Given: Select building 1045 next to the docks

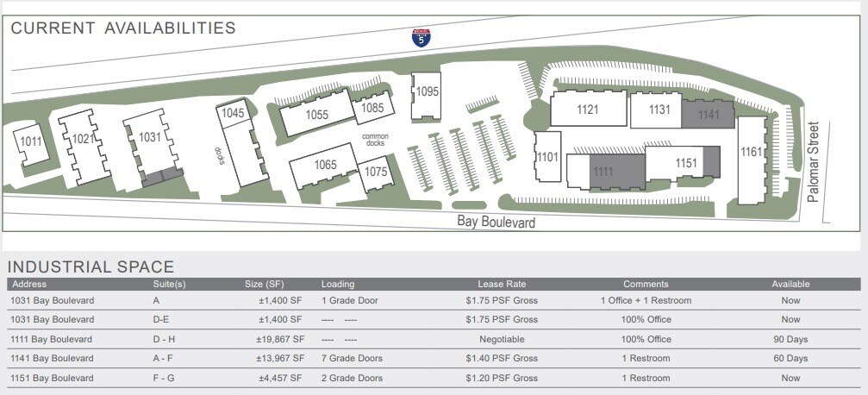Looking at the screenshot, I should pyautogui.click(x=233, y=114).
